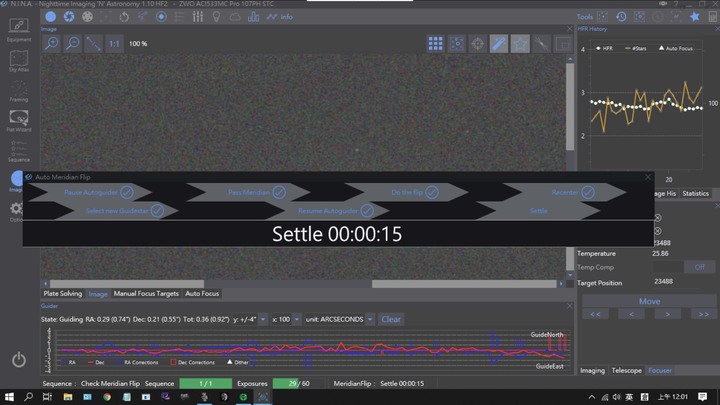Click the power button icon
720x405 pixels.
(x=19, y=360)
